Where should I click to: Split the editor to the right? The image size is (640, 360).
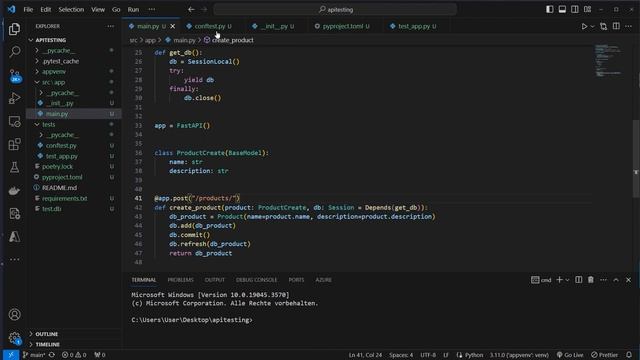pyautogui.click(x=616, y=26)
